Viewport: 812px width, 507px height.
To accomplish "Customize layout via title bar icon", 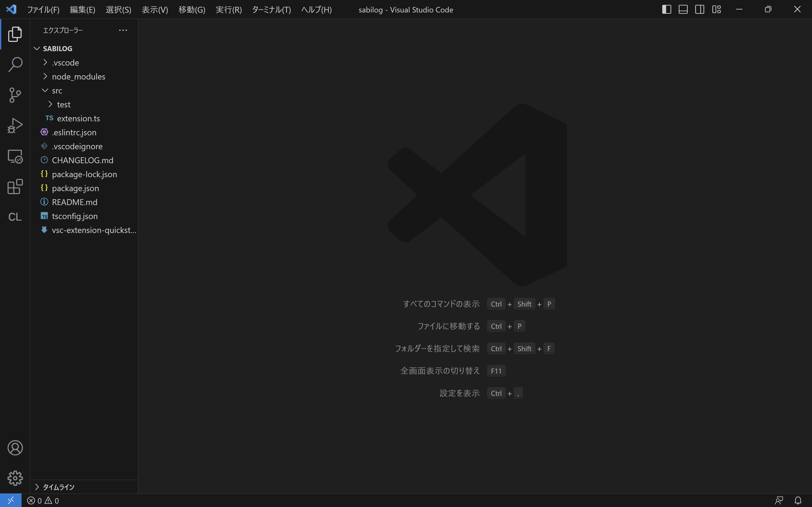I will pyautogui.click(x=716, y=9).
